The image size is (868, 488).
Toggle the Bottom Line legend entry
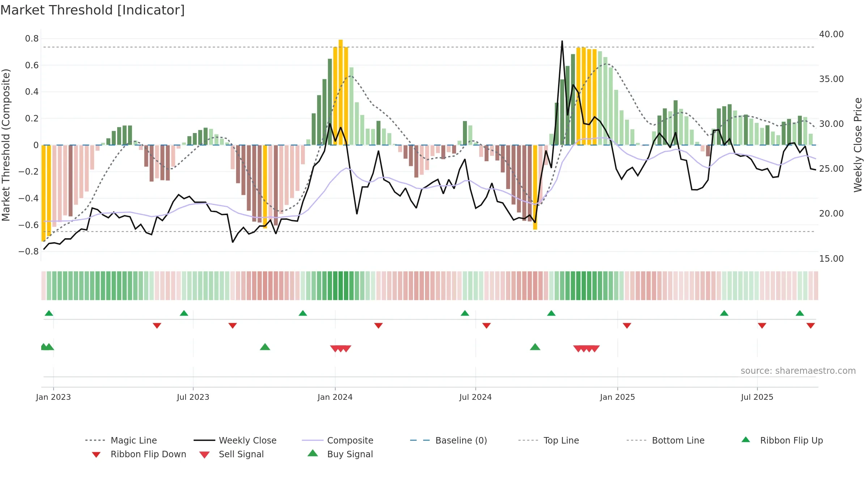click(x=665, y=440)
